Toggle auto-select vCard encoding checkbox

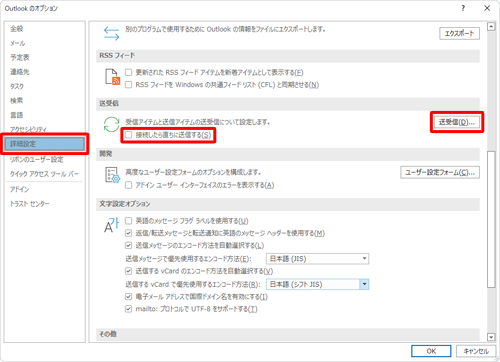click(x=128, y=271)
